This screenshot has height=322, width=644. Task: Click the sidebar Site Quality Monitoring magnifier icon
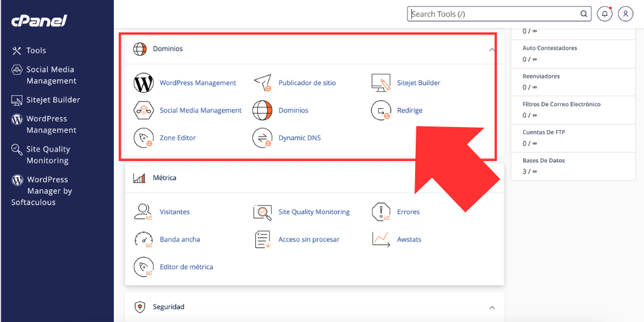click(17, 150)
